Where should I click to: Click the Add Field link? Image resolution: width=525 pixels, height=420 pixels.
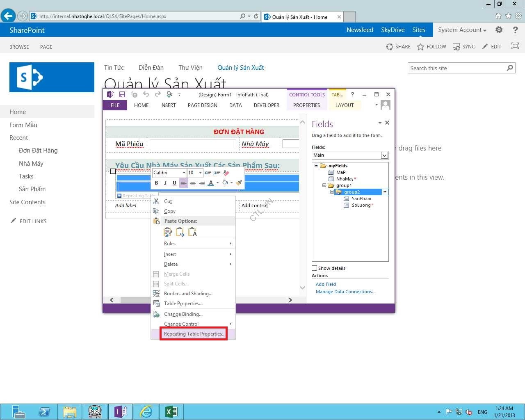click(x=326, y=284)
